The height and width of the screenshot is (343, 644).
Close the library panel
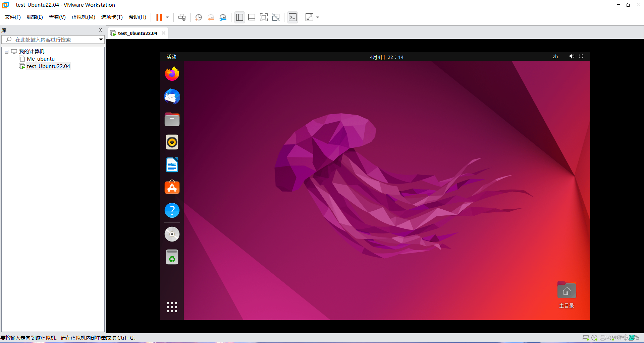pyautogui.click(x=100, y=30)
